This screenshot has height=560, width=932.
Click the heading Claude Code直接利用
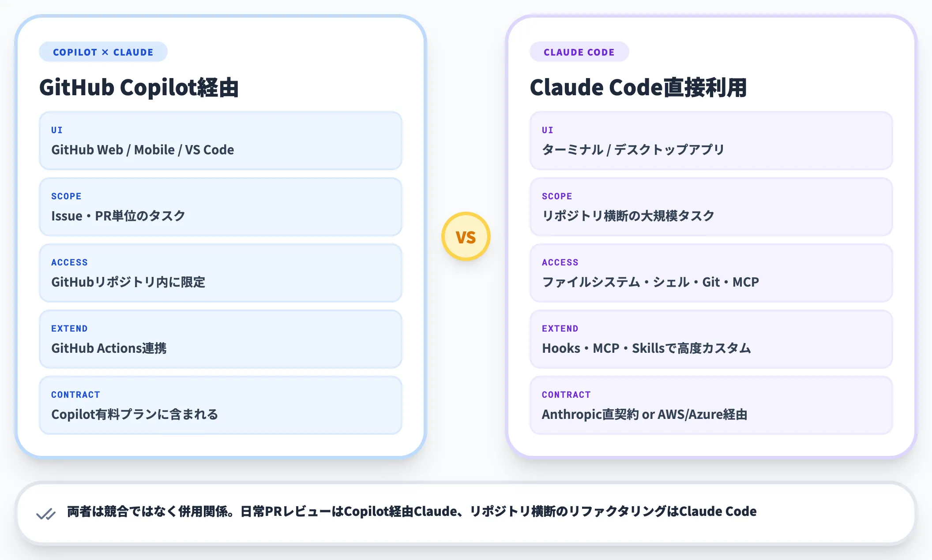(638, 87)
